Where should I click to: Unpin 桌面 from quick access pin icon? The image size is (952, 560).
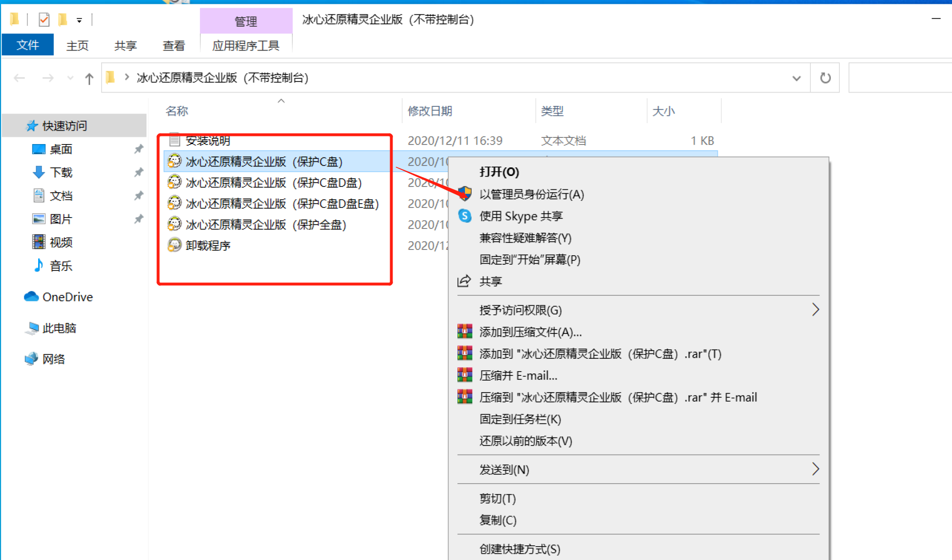[x=138, y=149]
